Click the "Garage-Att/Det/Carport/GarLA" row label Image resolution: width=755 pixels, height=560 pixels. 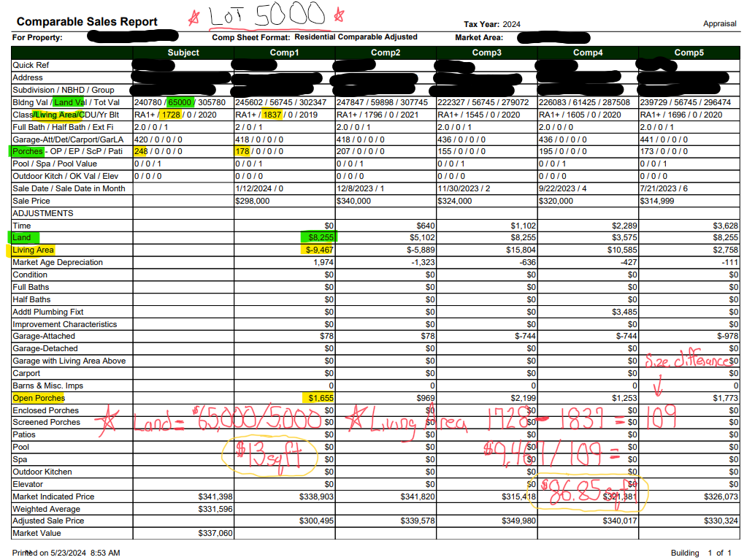coord(68,139)
